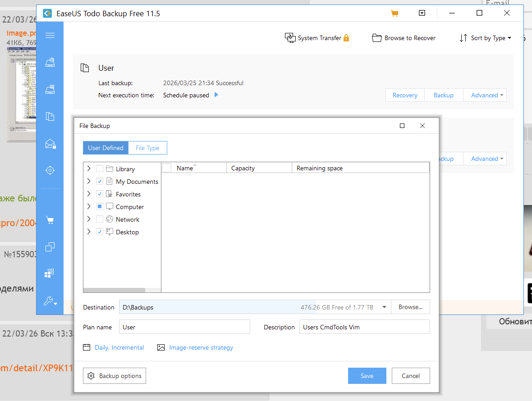Expand the My Documents tree node
Viewport: 532px width, 401px height.
89,181
